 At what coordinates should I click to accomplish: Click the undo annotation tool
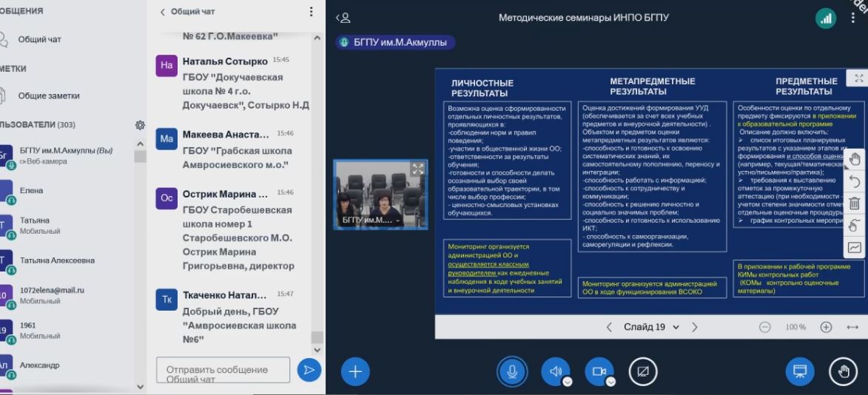[x=854, y=181]
